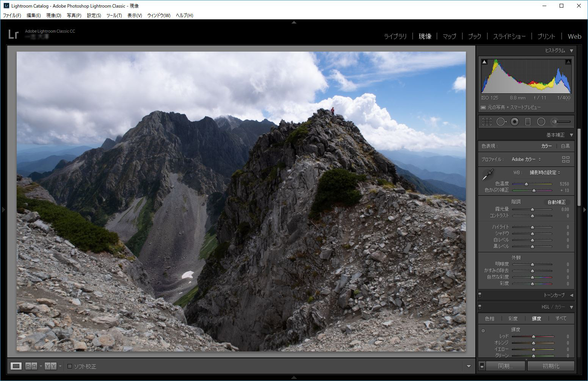Select the Adjustment Brush tool
588x381 pixels.
coord(561,121)
